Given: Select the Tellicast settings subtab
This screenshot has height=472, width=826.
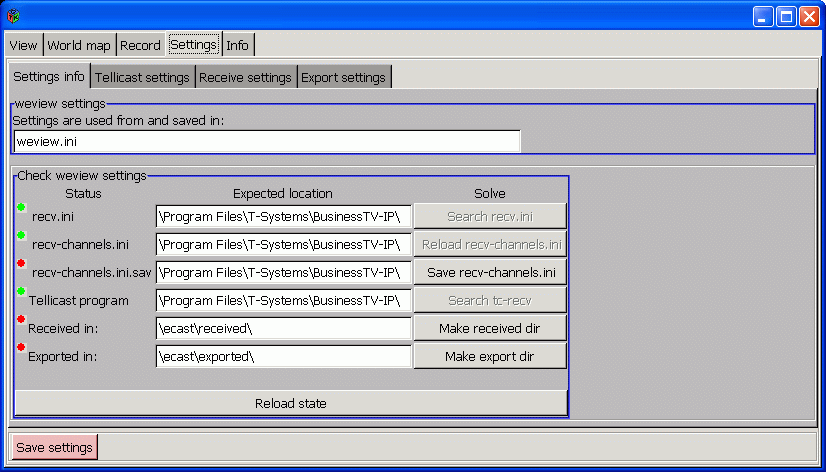Looking at the screenshot, I should point(142,77).
